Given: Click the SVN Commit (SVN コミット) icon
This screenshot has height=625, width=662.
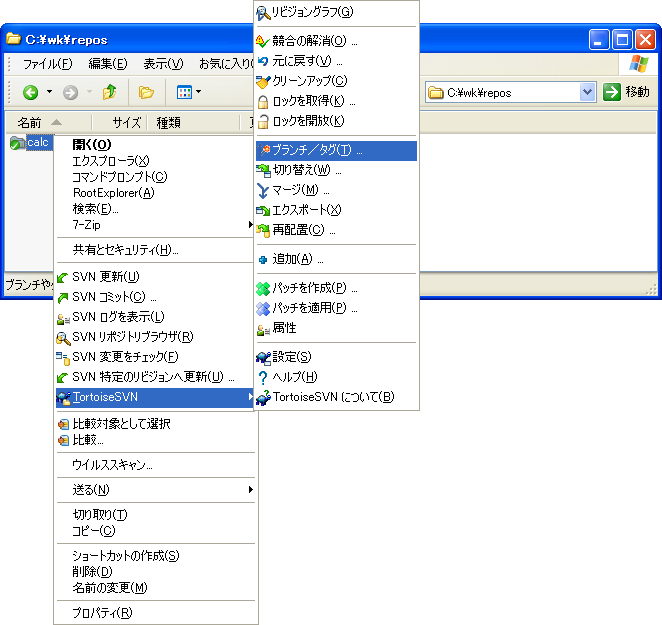Looking at the screenshot, I should click(x=63, y=297).
